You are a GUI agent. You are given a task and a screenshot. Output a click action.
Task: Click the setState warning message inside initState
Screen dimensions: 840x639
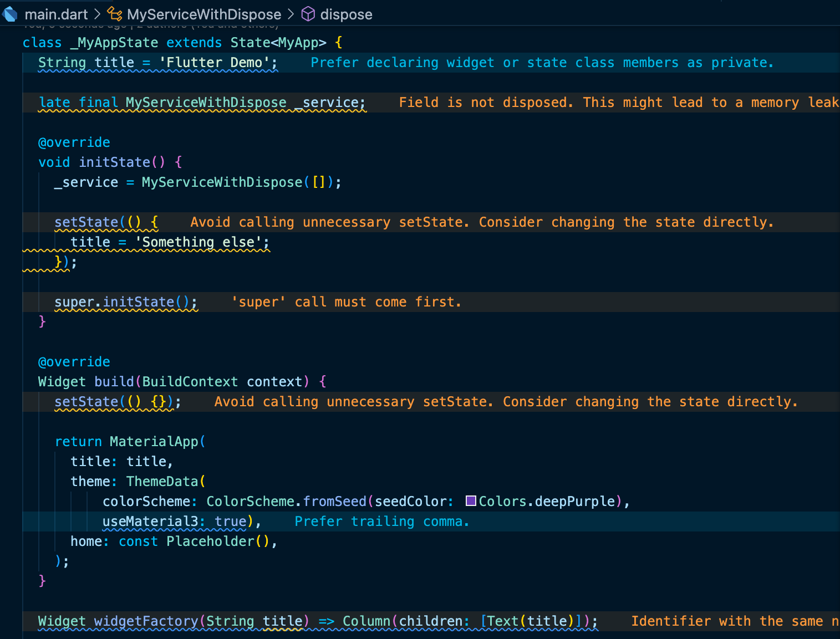[481, 222]
